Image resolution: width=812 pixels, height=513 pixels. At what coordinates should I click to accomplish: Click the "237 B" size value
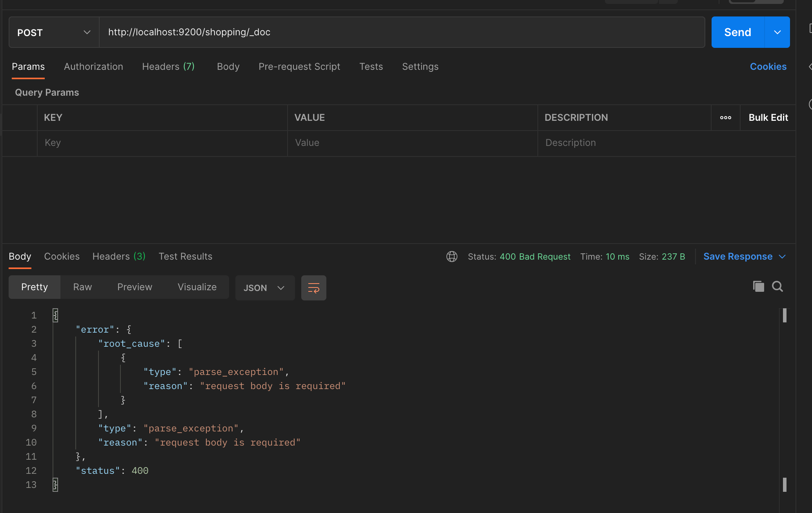pos(673,256)
